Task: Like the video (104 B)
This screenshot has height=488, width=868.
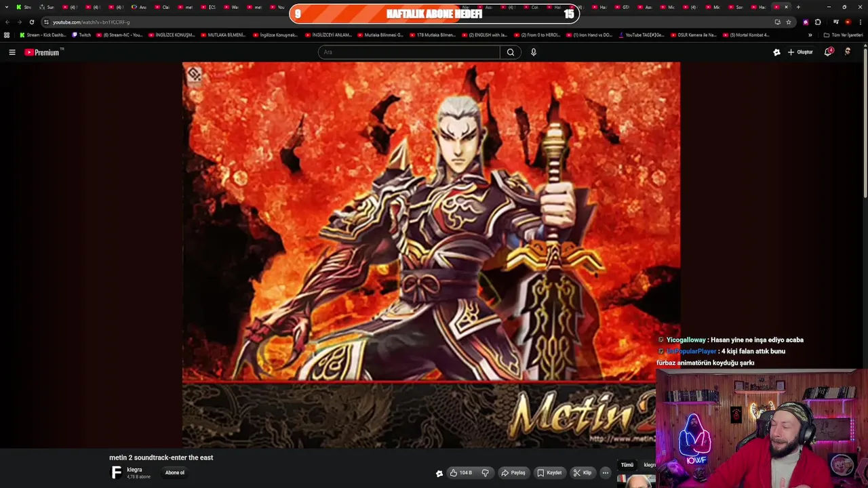Action: [x=460, y=472]
